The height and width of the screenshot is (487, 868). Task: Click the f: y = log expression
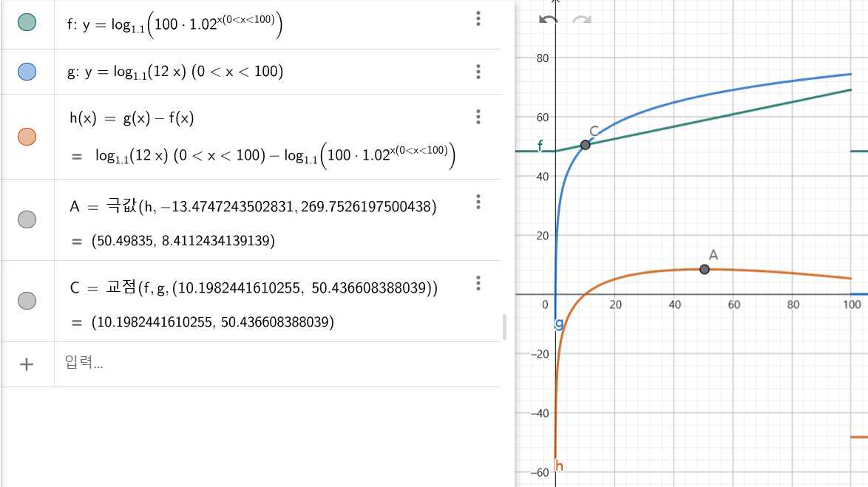pos(174,24)
